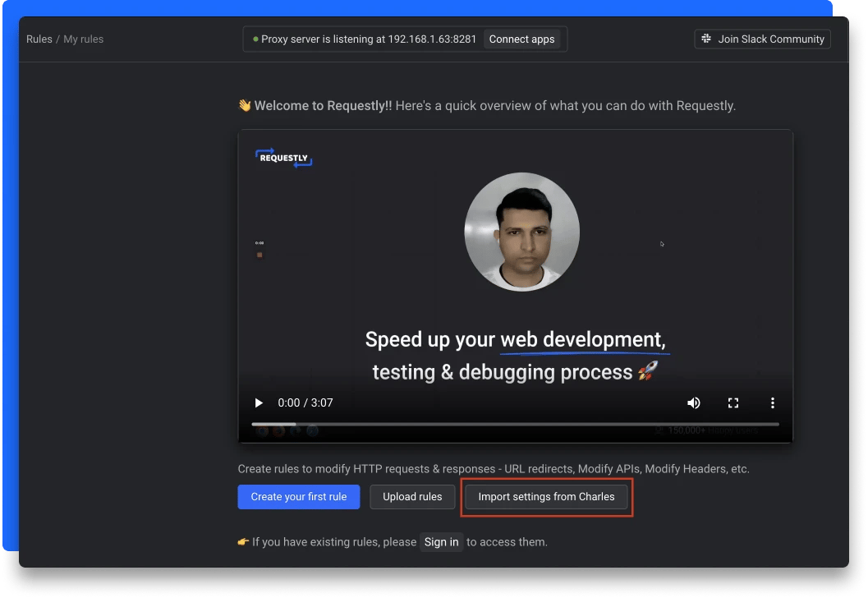
Task: Click the Sign in button
Action: coord(441,542)
